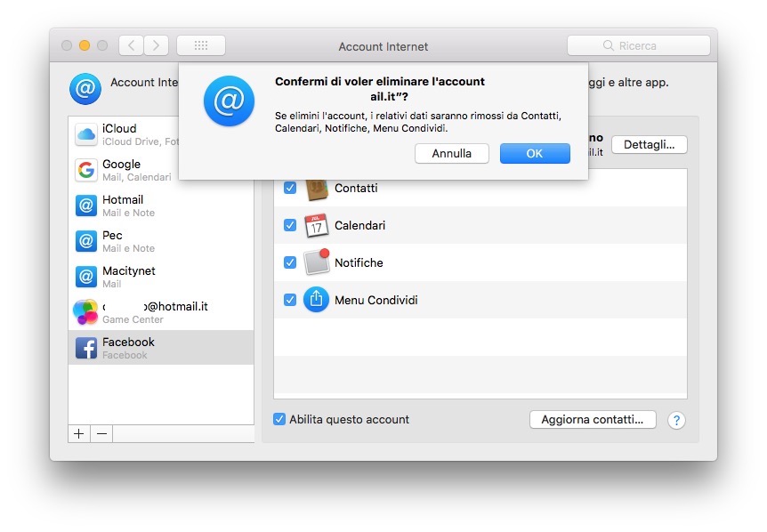767x532 pixels.
Task: Select the 'iCloud' account name
Action: pyautogui.click(x=119, y=129)
